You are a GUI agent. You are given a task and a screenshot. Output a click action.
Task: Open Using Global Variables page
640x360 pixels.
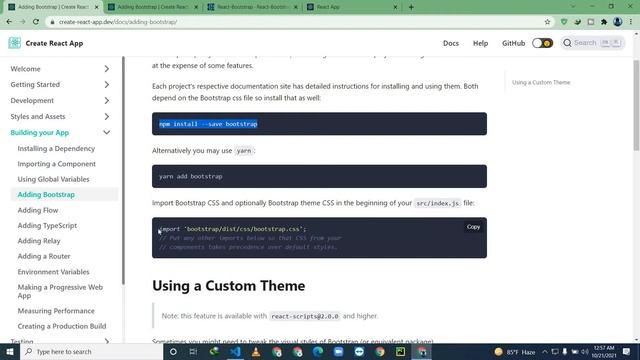53,179
